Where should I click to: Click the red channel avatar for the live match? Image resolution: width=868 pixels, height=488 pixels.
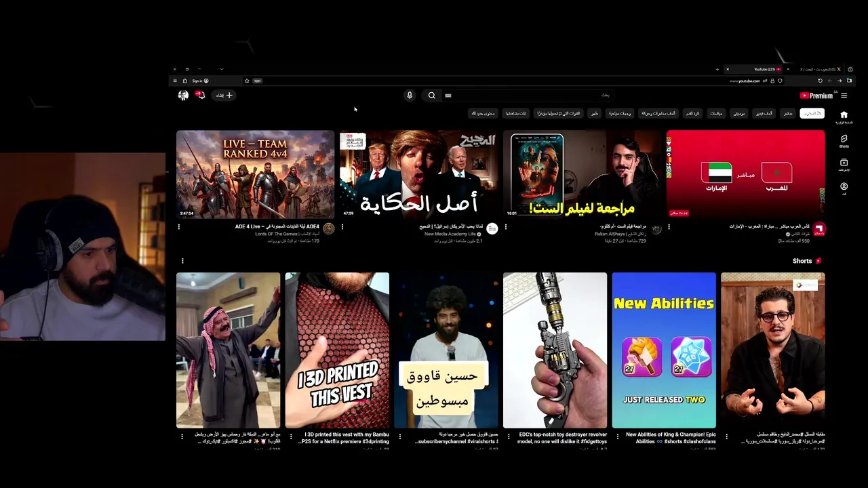tap(819, 229)
